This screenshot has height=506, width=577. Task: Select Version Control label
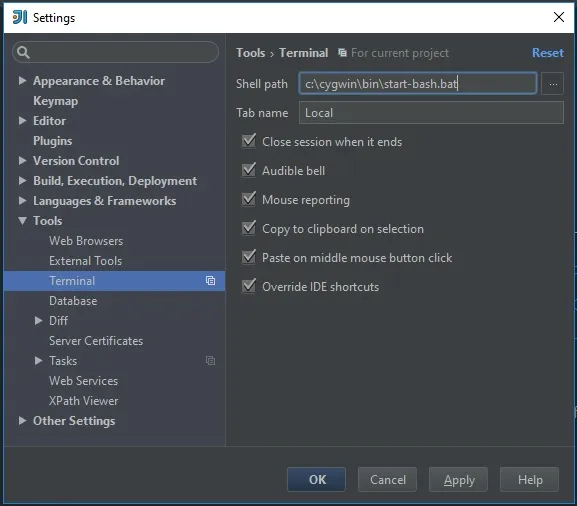click(x=76, y=160)
